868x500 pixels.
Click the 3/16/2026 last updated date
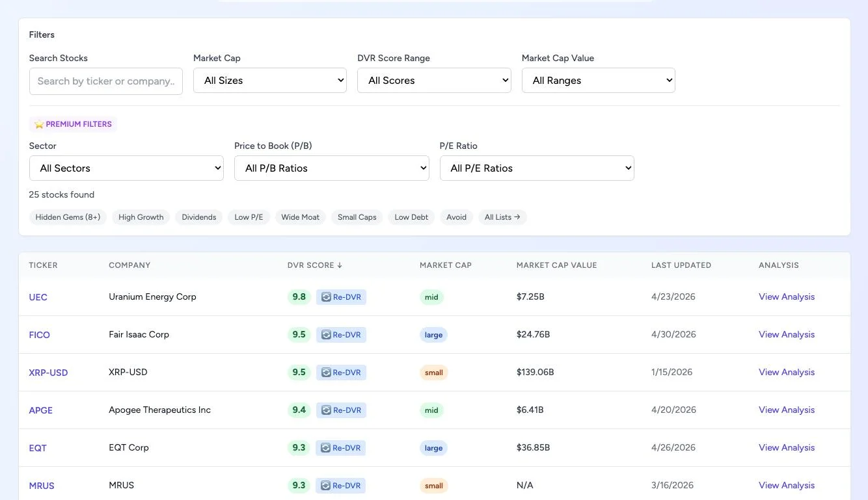pyautogui.click(x=673, y=485)
